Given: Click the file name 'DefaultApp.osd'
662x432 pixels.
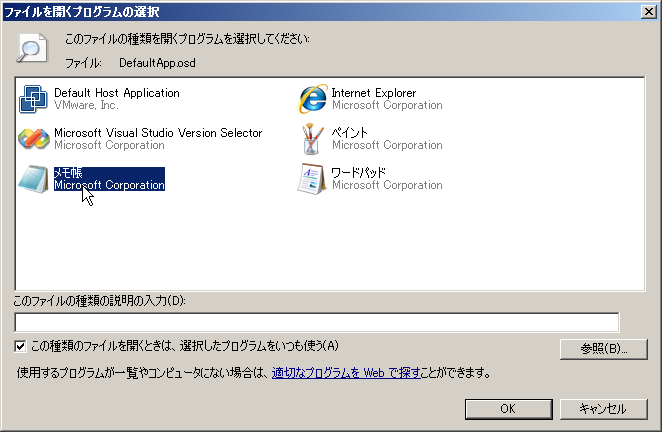Looking at the screenshot, I should (157, 63).
